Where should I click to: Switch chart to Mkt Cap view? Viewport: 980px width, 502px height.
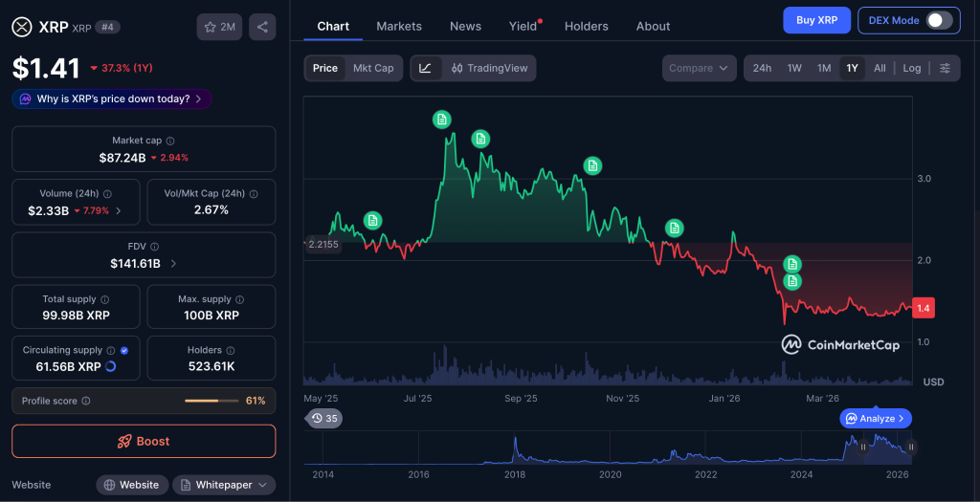373,68
